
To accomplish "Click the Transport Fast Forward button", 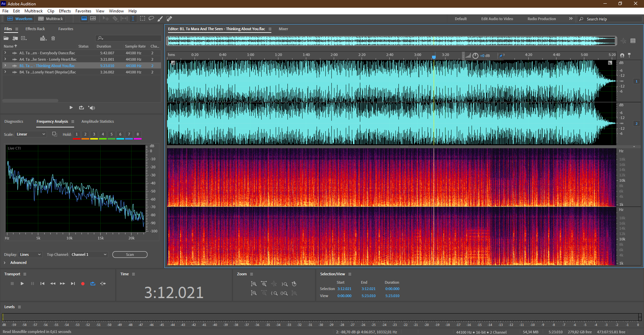I will 62,284.
